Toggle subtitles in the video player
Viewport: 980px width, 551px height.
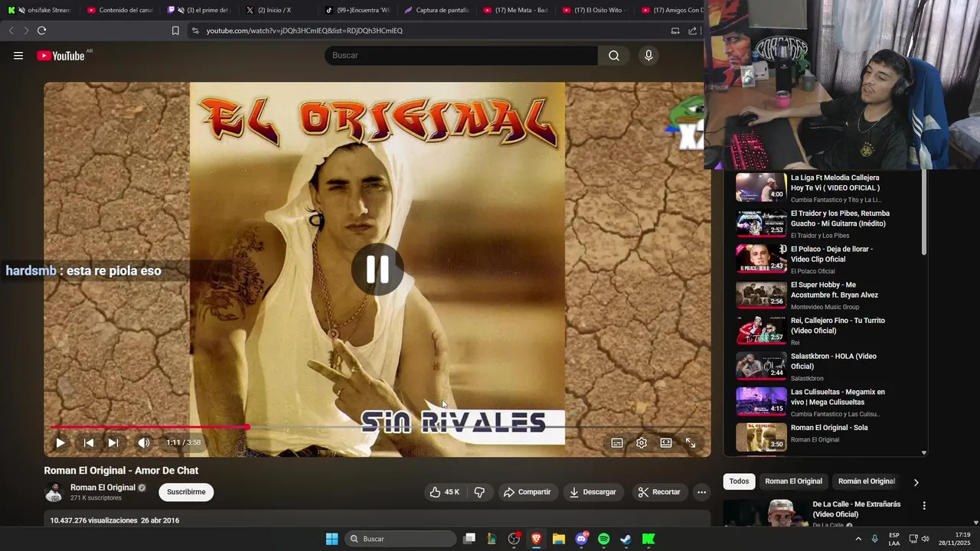pyautogui.click(x=617, y=442)
